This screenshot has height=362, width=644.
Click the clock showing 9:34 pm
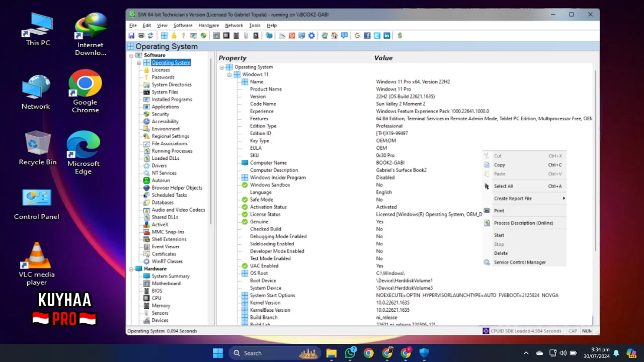click(597, 353)
